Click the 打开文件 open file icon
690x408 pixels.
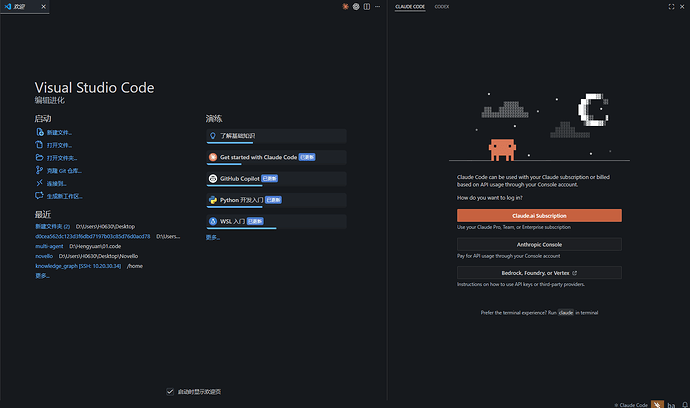click(x=40, y=145)
